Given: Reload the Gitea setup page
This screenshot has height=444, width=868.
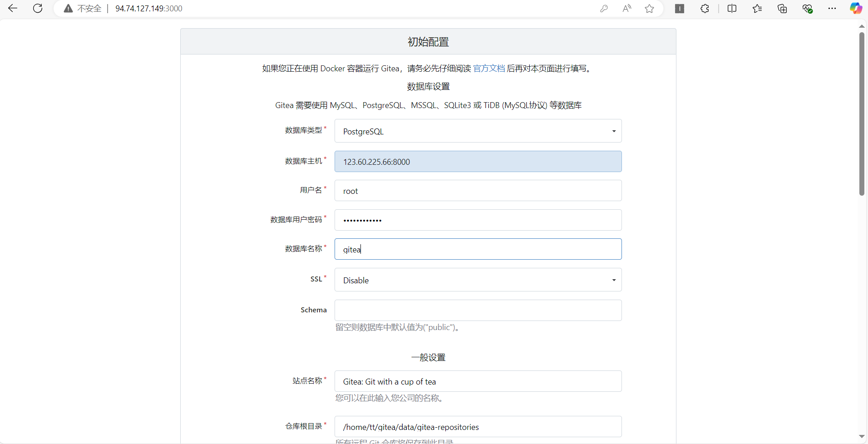Looking at the screenshot, I should tap(38, 8).
